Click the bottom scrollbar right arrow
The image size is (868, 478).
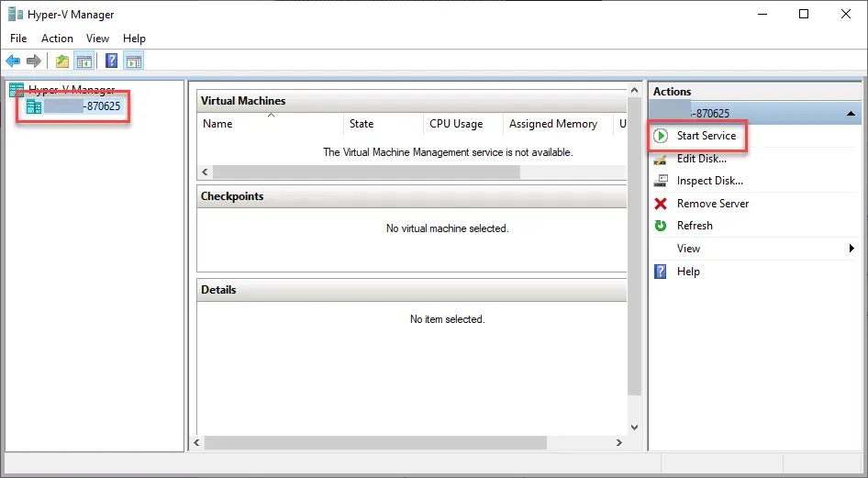[619, 442]
